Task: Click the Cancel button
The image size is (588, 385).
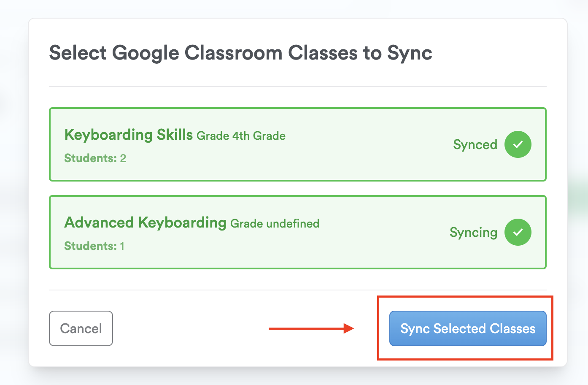Action: (x=81, y=328)
